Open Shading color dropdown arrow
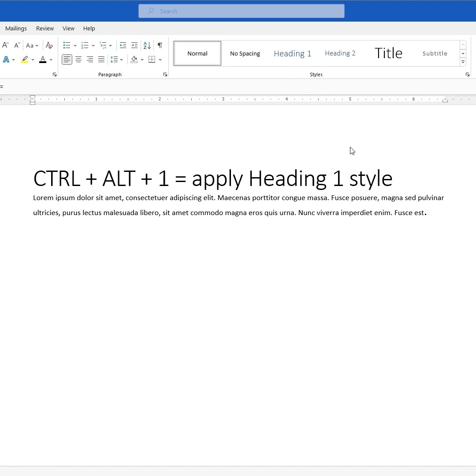The height and width of the screenshot is (476, 476). (142, 60)
